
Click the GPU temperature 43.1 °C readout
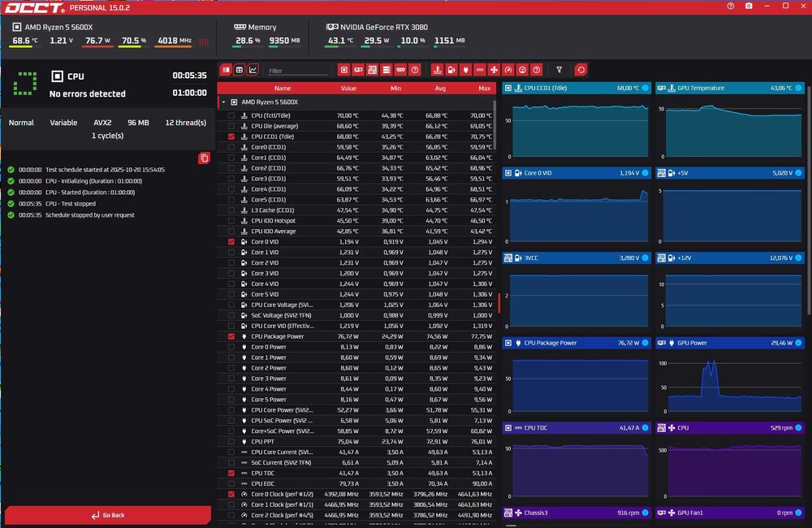340,41
